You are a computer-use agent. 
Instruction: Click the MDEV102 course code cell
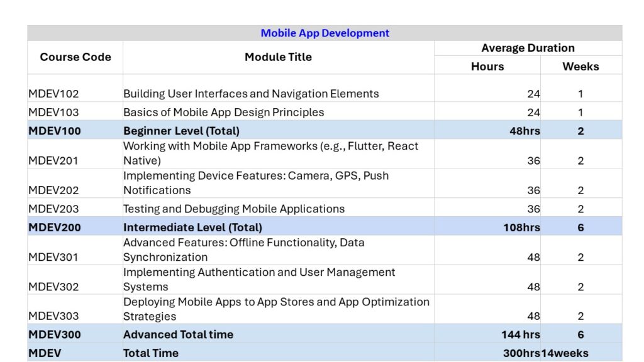point(54,94)
